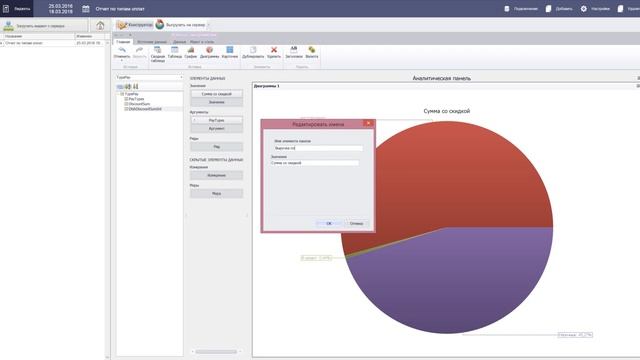Click the Добавить icon in top bar
This screenshot has height=360, width=640.
(x=549, y=9)
